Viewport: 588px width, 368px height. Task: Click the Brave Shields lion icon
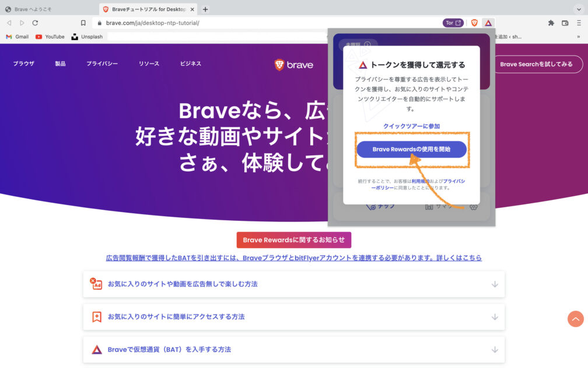474,23
